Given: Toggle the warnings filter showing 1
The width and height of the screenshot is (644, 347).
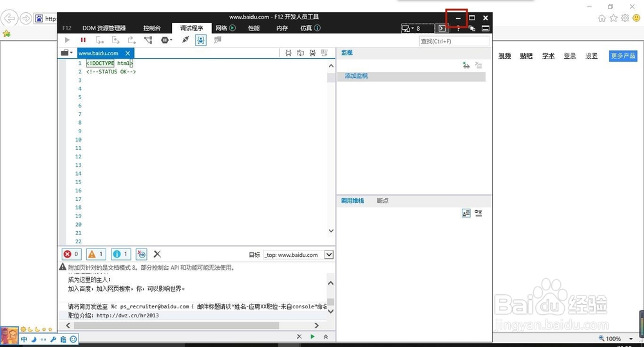Looking at the screenshot, I should 96,254.
